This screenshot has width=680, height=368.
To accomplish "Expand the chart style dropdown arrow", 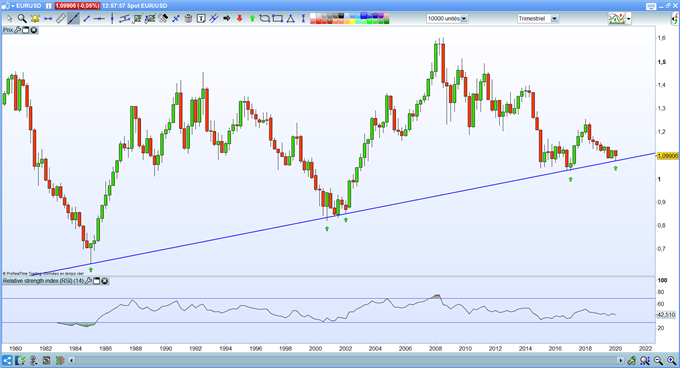I will pos(628,19).
